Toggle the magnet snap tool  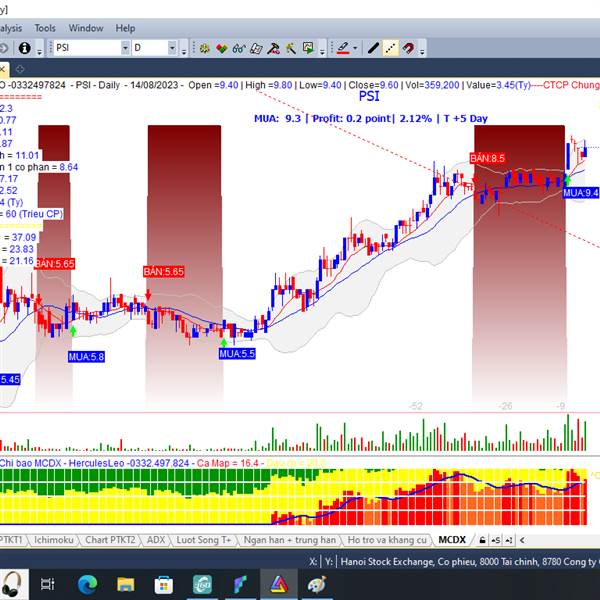coord(408,48)
